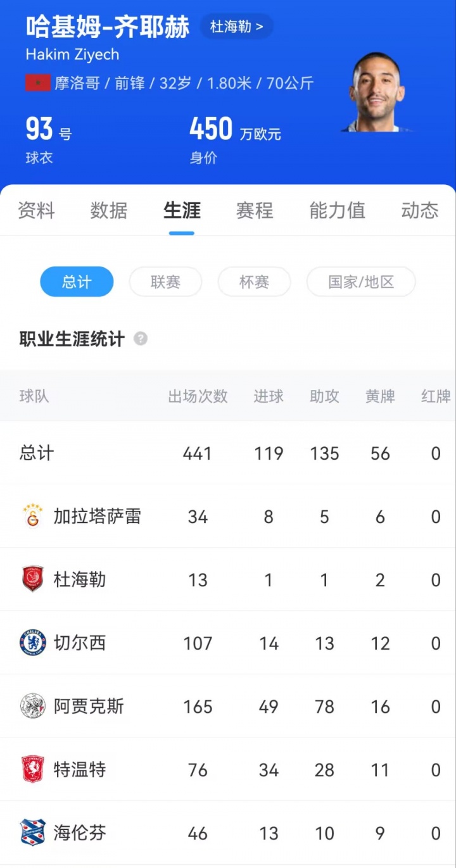Image resolution: width=456 pixels, height=868 pixels.
Task: Select the 国家/地区 filter pill
Action: (x=361, y=282)
